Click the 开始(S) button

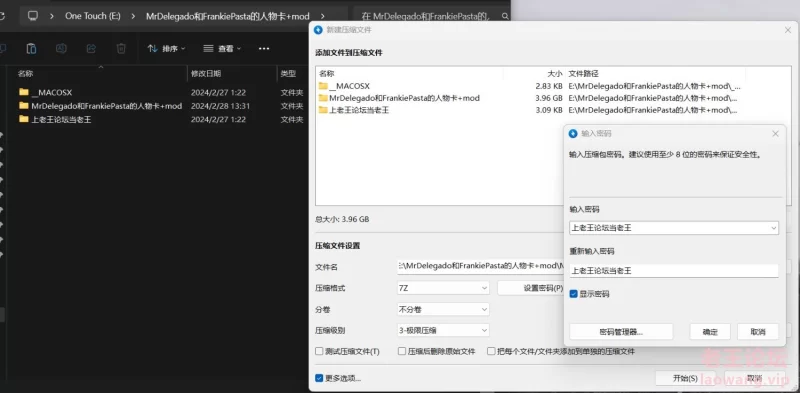[685, 378]
